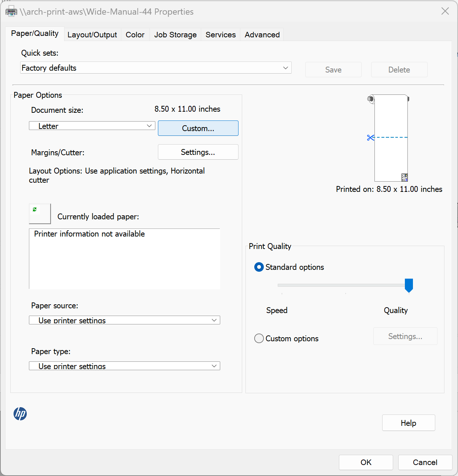Click the 'Speed' slider label
Viewport: 458px width, 476px height.
[x=277, y=310]
